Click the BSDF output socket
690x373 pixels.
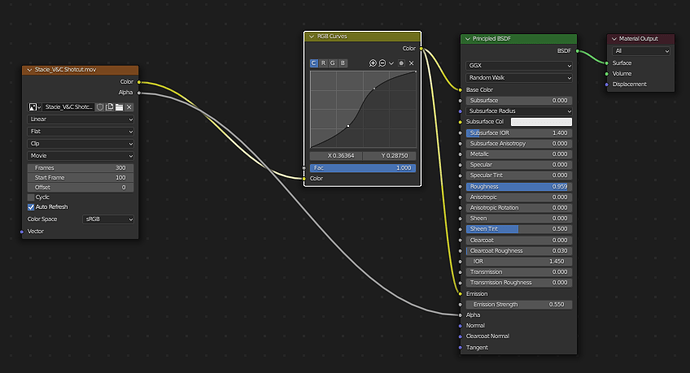click(577, 51)
